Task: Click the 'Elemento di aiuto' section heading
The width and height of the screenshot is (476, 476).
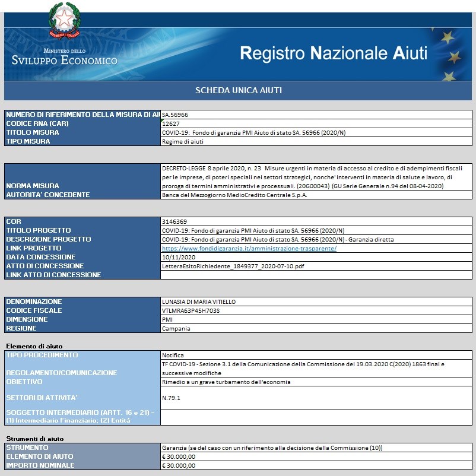Action: pos(34,346)
